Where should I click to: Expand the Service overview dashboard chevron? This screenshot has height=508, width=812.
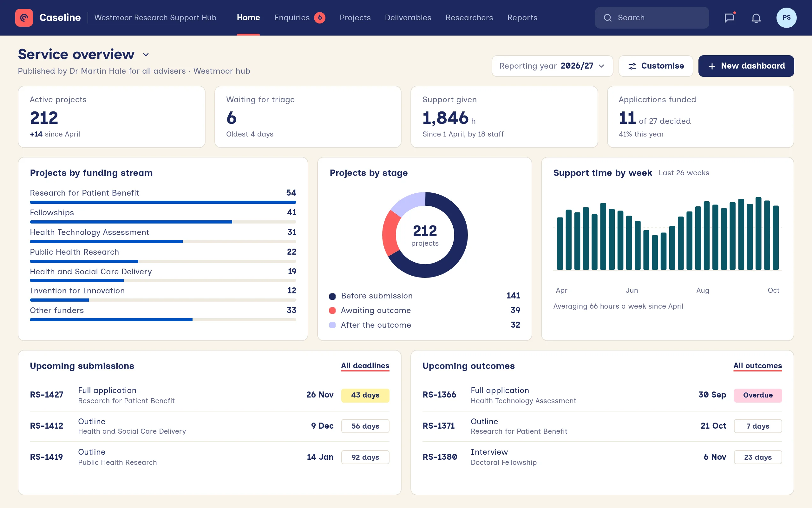[146, 54]
